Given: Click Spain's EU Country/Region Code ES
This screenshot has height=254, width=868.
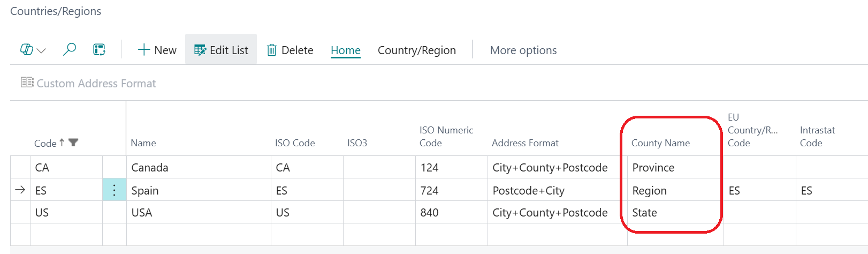Looking at the screenshot, I should tap(760, 190).
